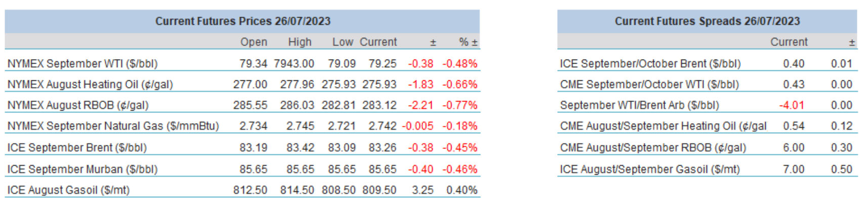Click ICE September/October Brent spread label
The width and height of the screenshot is (868, 205).
click(650, 64)
